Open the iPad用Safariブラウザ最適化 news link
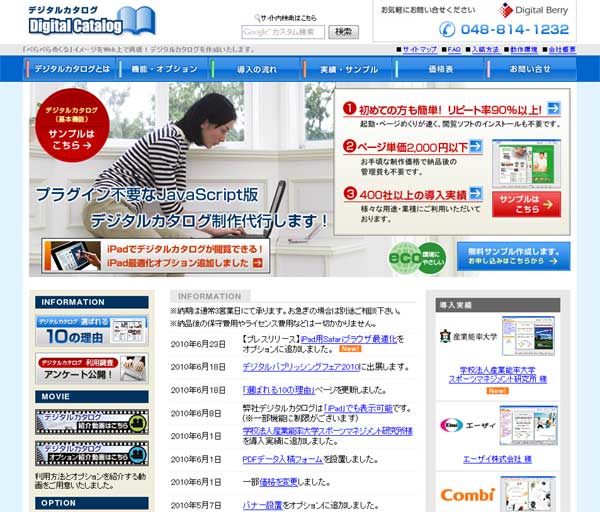Screen dimensions: 600x512 [349, 339]
